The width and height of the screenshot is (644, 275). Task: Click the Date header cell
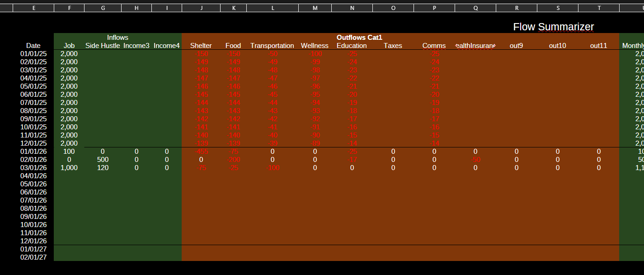(x=33, y=46)
